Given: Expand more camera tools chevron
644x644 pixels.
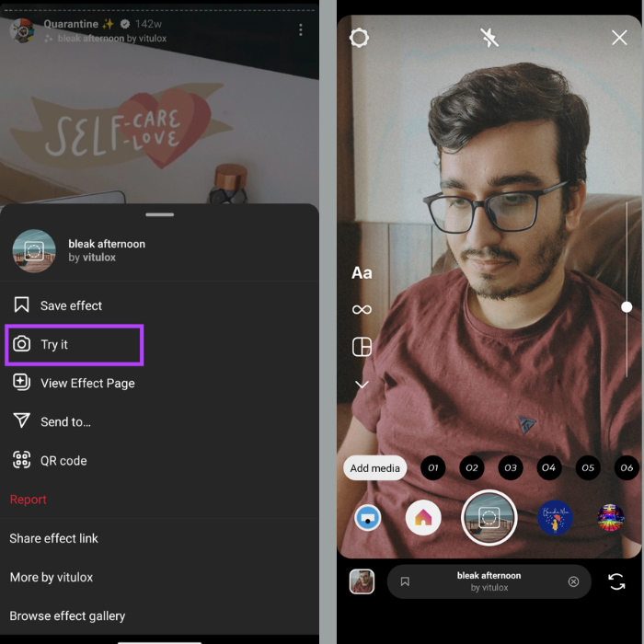Looking at the screenshot, I should (362, 385).
